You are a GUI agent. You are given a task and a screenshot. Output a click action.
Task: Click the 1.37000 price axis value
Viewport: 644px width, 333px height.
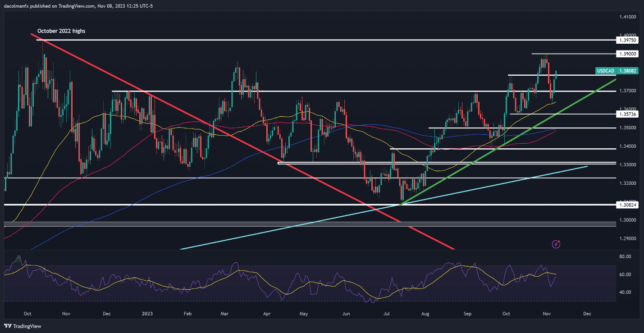pyautogui.click(x=627, y=91)
